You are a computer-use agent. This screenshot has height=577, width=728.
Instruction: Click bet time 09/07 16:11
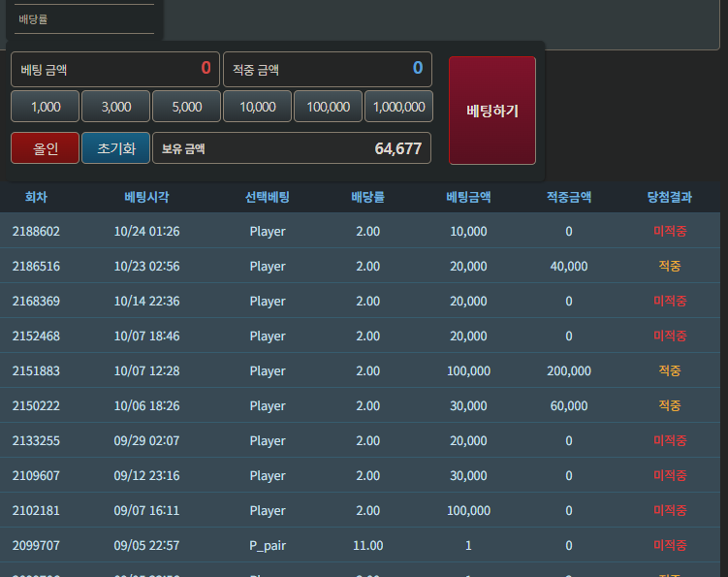[146, 510]
